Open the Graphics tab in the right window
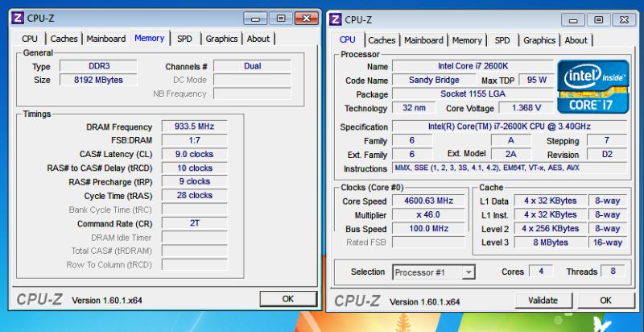The image size is (644, 332). click(x=539, y=40)
